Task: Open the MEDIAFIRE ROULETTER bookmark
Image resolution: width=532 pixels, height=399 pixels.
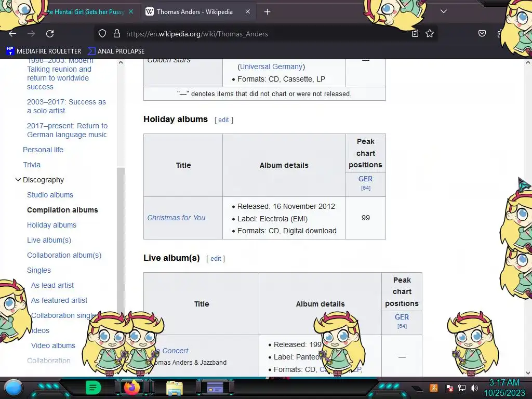Action: (x=44, y=51)
